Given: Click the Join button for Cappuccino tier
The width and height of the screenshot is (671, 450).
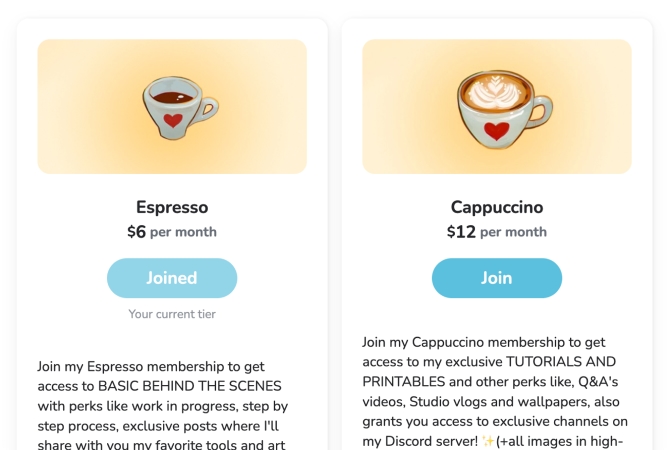Looking at the screenshot, I should [496, 278].
